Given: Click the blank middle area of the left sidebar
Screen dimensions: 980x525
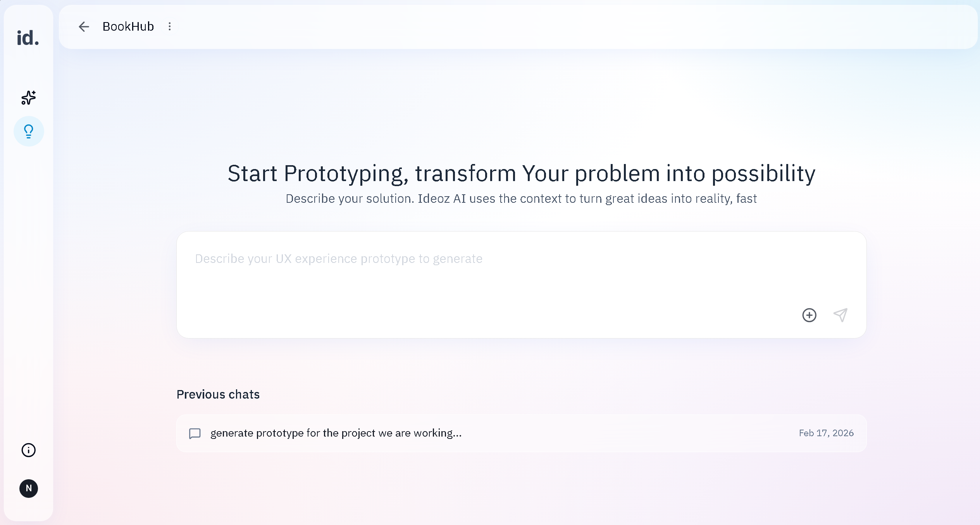Looking at the screenshot, I should [29, 291].
